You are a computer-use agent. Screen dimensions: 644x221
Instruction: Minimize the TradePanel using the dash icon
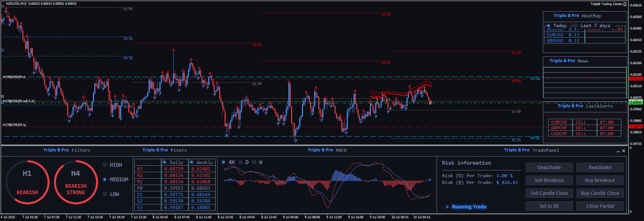click(618, 151)
